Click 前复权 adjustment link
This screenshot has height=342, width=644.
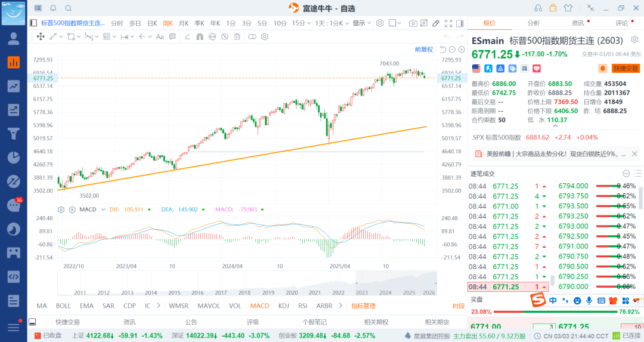(x=424, y=50)
